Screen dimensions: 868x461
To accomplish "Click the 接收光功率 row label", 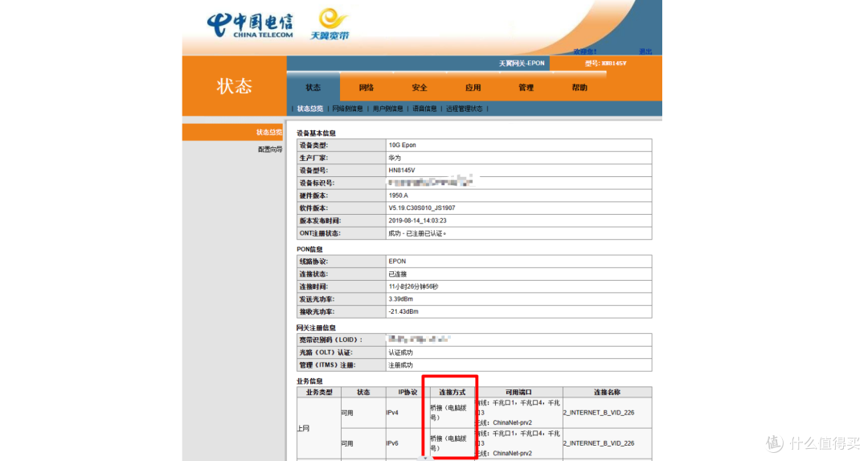I will (x=317, y=312).
